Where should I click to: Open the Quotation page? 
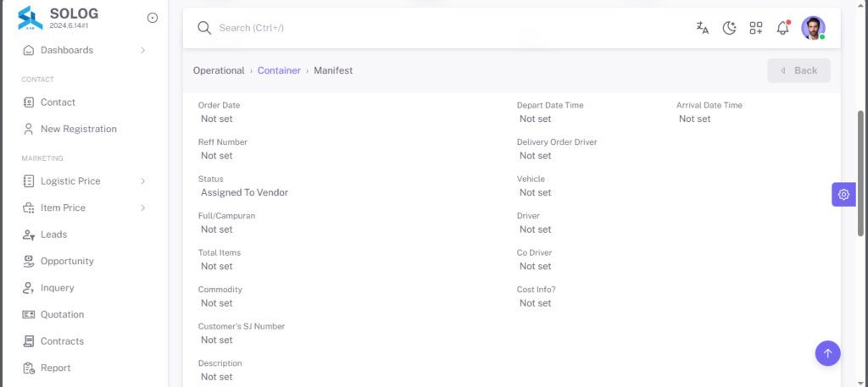point(84,314)
